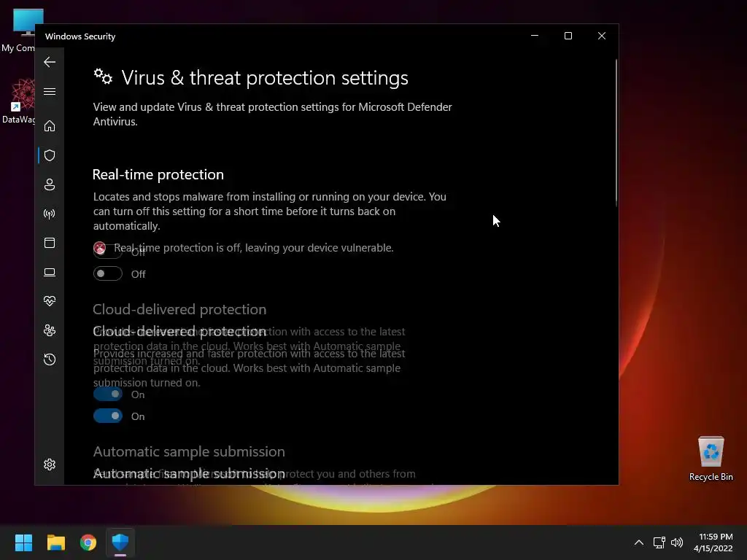Click Windows Security taskbar icon
747x560 pixels.
pyautogui.click(x=120, y=542)
